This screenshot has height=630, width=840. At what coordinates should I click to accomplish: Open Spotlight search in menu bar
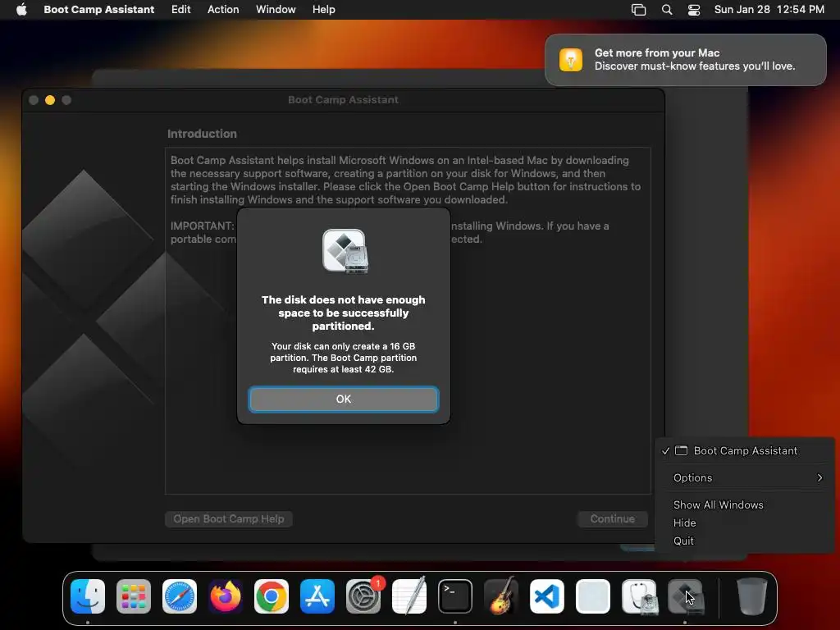667,9
